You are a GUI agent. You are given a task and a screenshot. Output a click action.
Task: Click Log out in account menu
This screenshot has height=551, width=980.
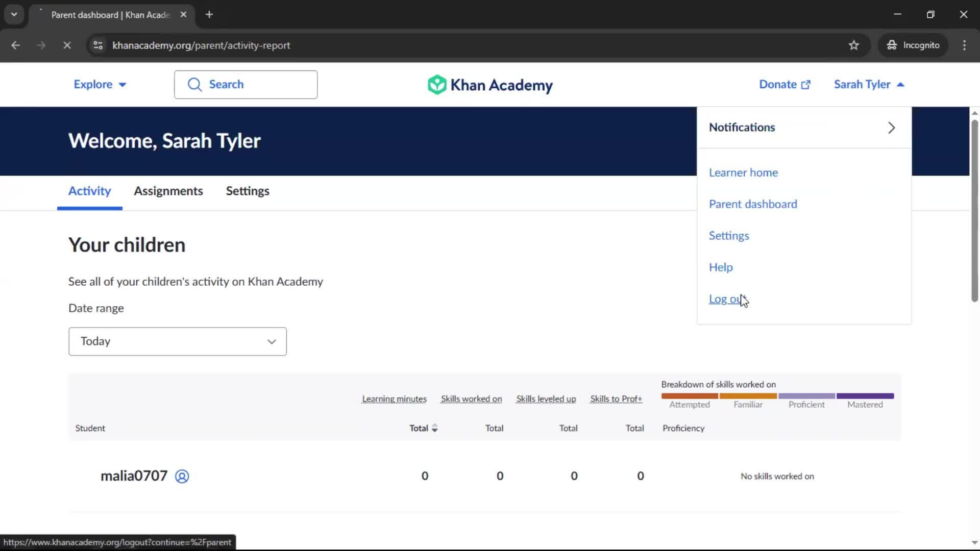click(727, 299)
